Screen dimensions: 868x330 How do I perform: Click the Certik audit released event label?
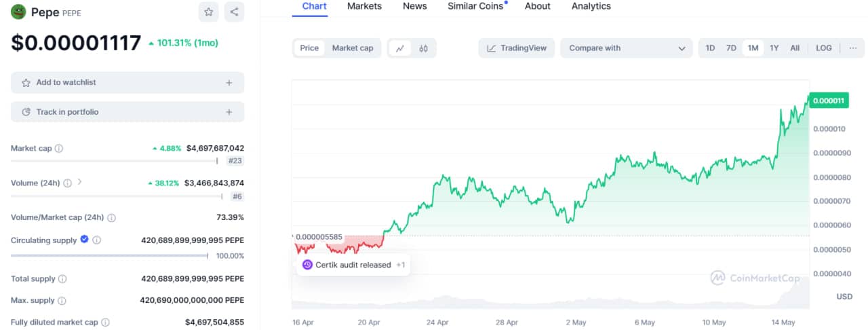[353, 265]
